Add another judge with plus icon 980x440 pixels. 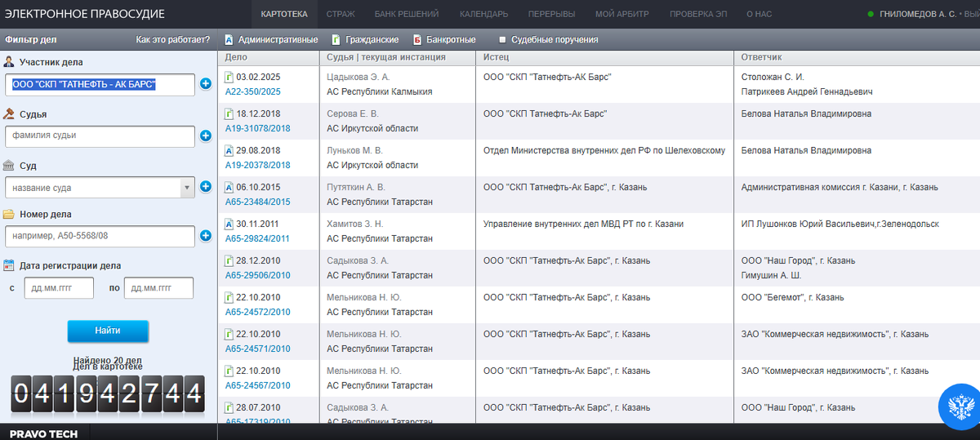[206, 136]
